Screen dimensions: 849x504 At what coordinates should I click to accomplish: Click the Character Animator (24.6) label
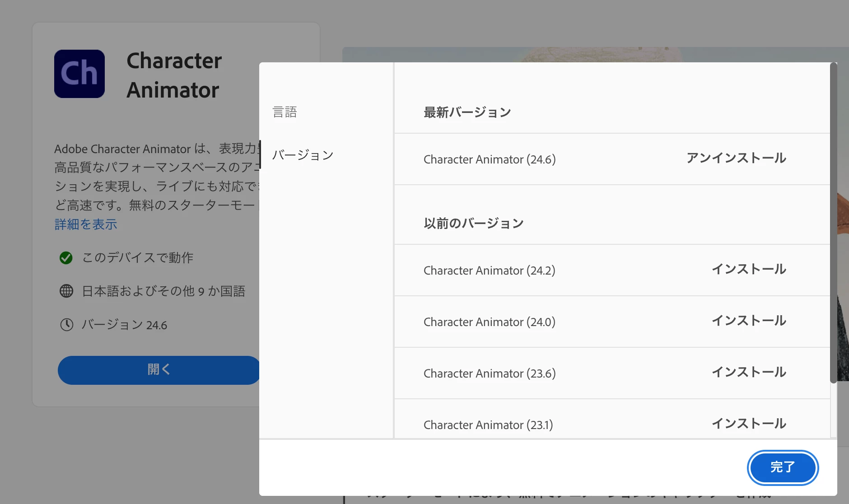point(490,159)
